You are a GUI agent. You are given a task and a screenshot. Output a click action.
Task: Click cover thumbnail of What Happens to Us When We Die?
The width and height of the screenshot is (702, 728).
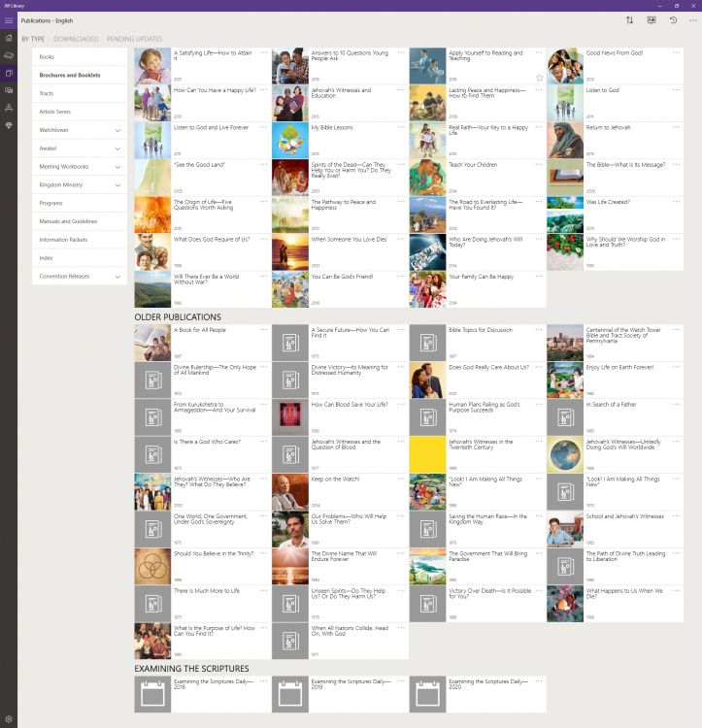[x=565, y=604]
